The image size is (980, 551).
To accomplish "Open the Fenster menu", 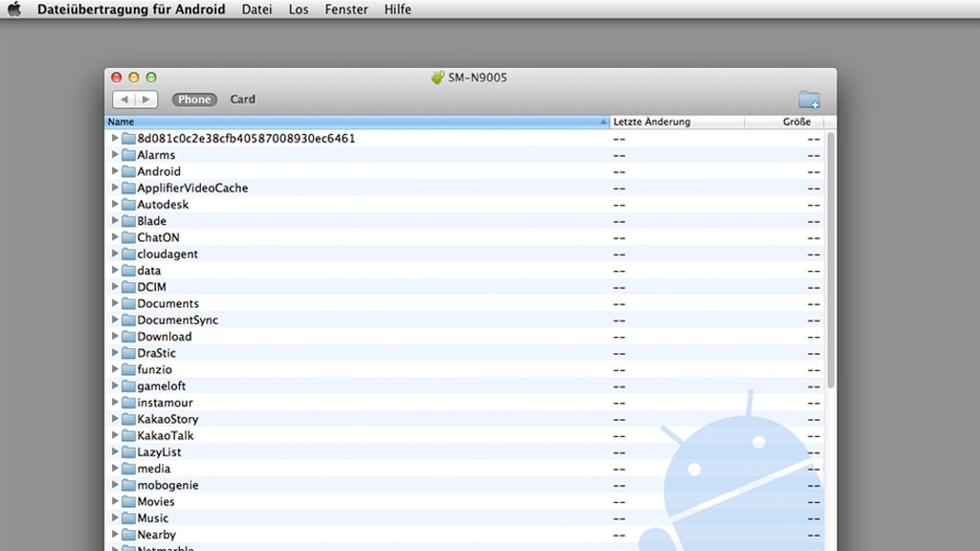I will pos(346,10).
